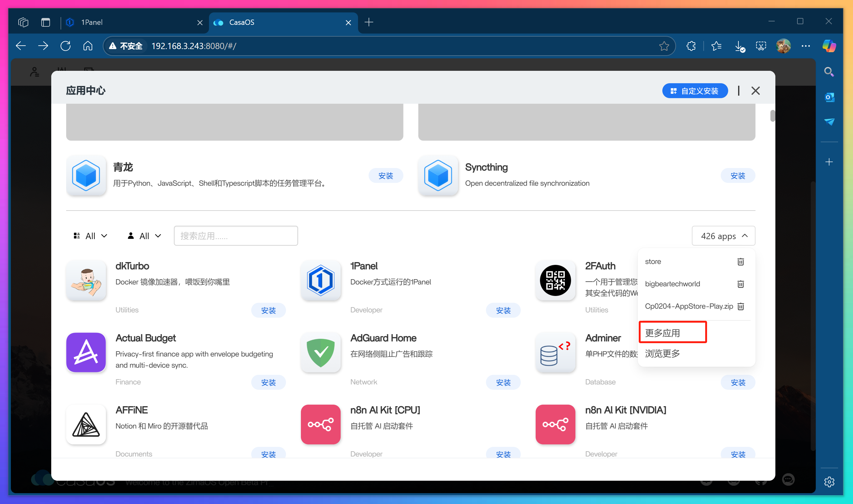Click the AFFiNE app icon

click(x=86, y=425)
